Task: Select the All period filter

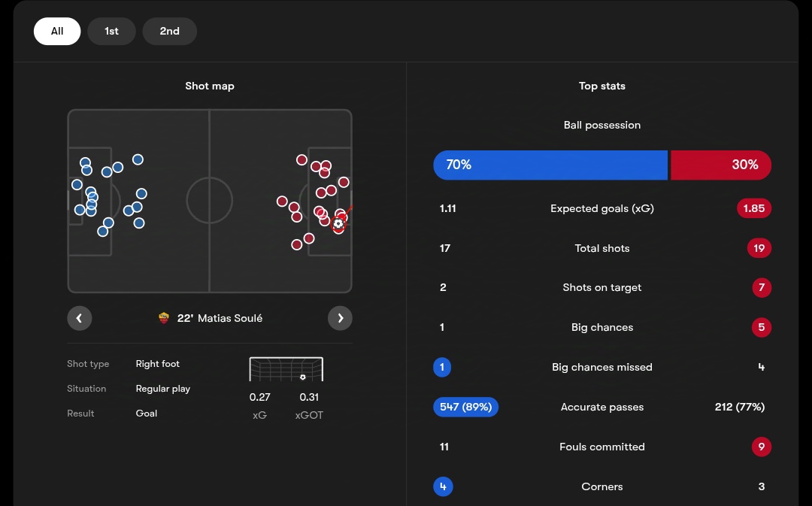Action: (57, 31)
